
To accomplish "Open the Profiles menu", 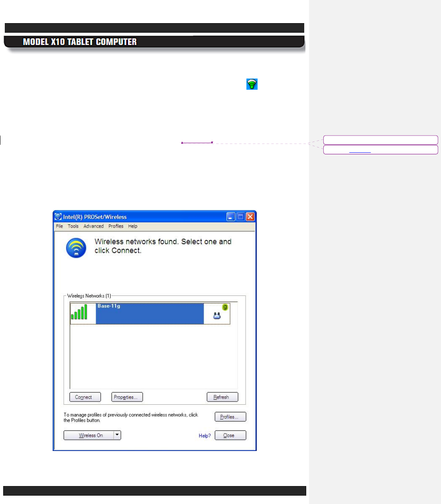I will (x=116, y=226).
